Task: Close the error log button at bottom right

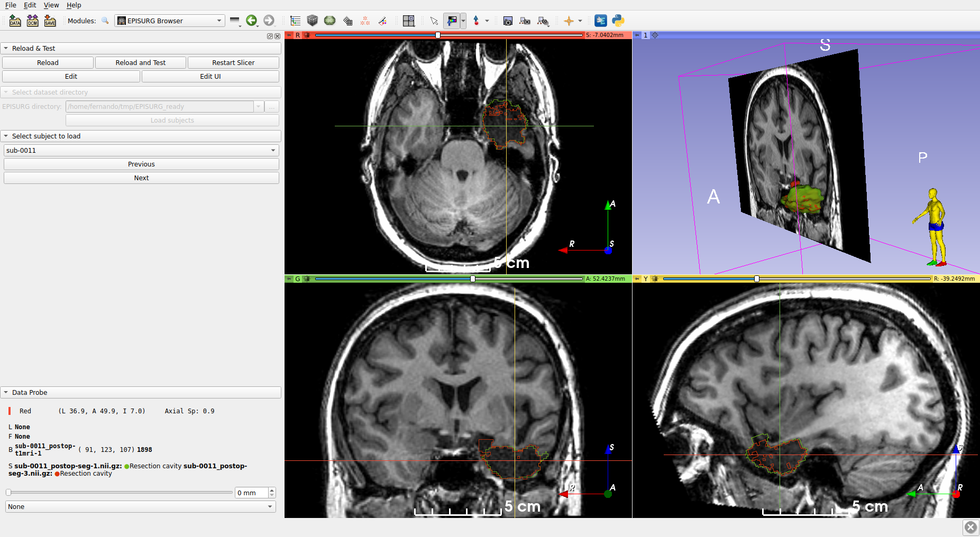Action: [970, 527]
